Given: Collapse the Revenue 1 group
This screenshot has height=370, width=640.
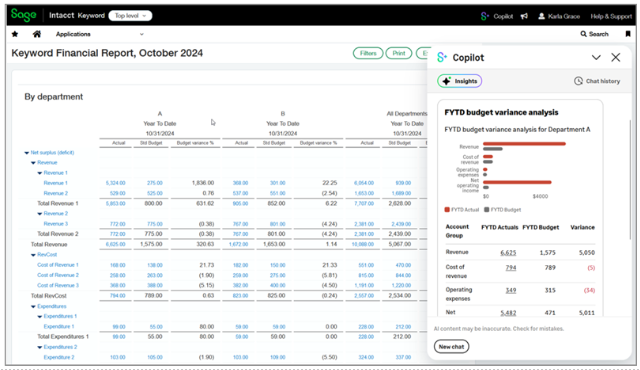Looking at the screenshot, I should [x=40, y=173].
